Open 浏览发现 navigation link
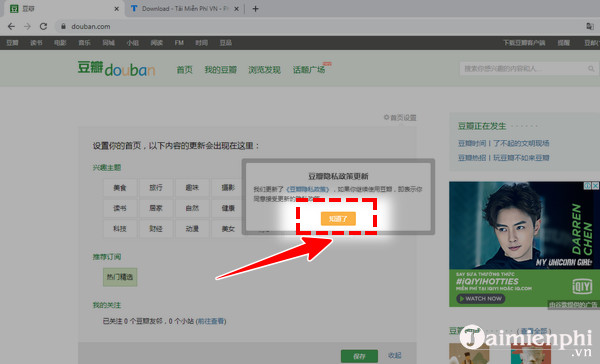The width and height of the screenshot is (600, 364). click(264, 70)
